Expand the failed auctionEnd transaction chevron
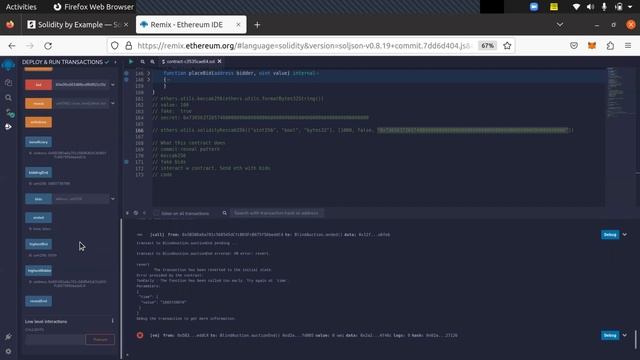The image size is (640, 360). coord(624,336)
